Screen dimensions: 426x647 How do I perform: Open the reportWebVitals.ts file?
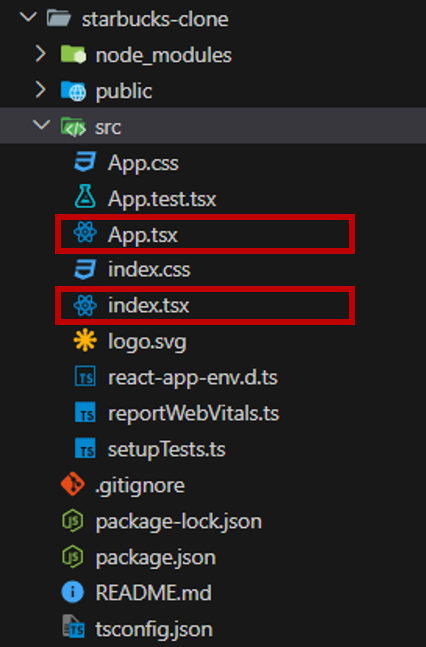coord(194,414)
